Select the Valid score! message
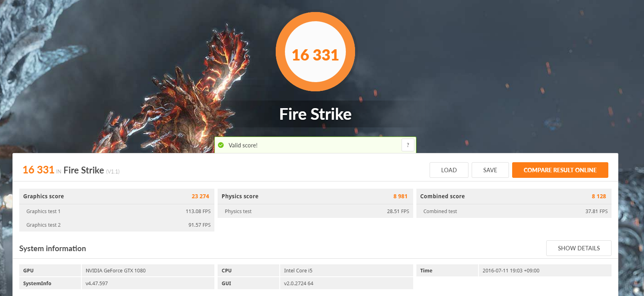 point(243,145)
